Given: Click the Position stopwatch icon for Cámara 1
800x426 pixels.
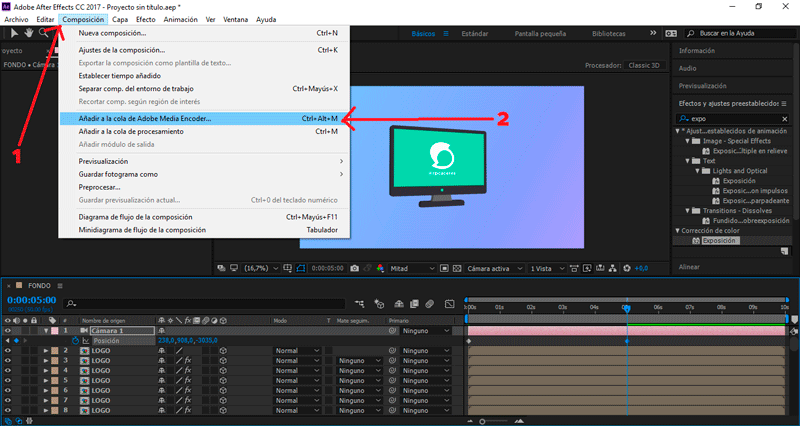Looking at the screenshot, I should pyautogui.click(x=75, y=340).
